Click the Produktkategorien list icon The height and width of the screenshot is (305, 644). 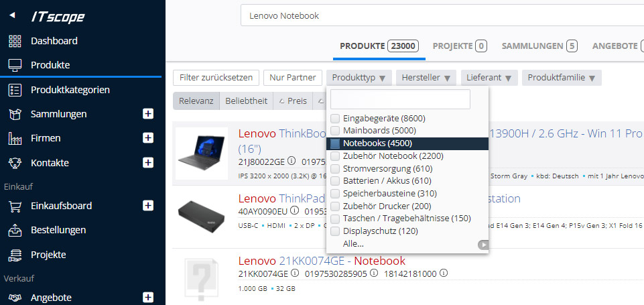coord(15,90)
